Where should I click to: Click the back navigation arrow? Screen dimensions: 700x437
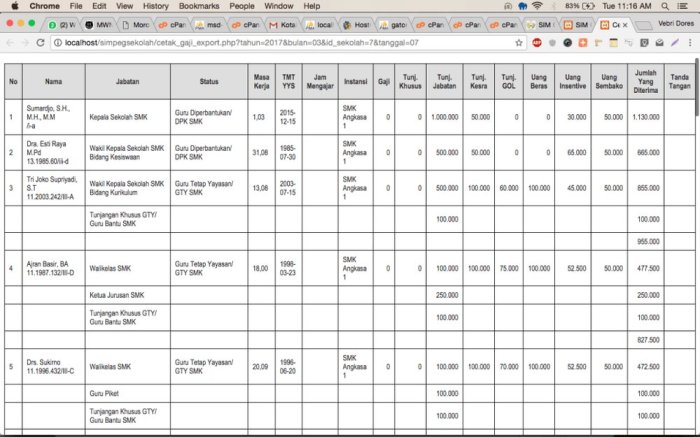[x=10, y=43]
